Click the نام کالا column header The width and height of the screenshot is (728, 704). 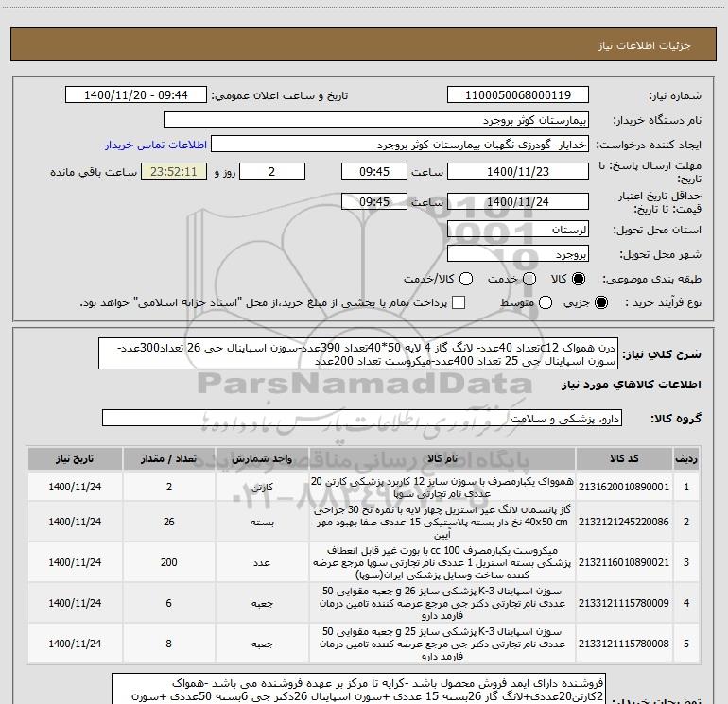click(x=442, y=458)
